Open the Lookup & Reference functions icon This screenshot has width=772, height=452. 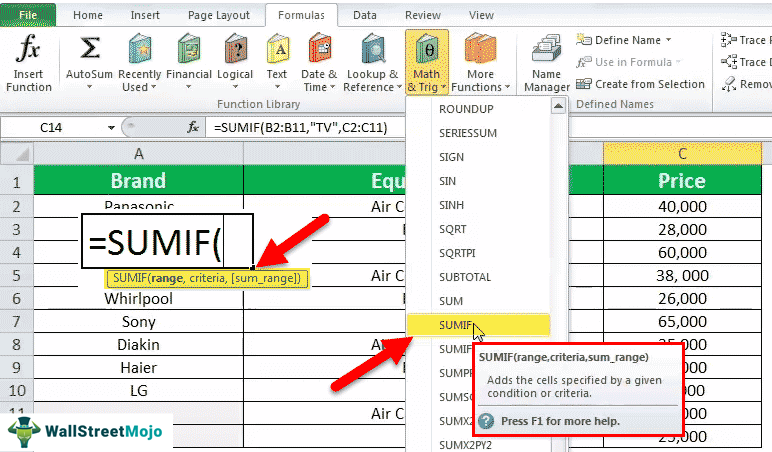[x=373, y=48]
